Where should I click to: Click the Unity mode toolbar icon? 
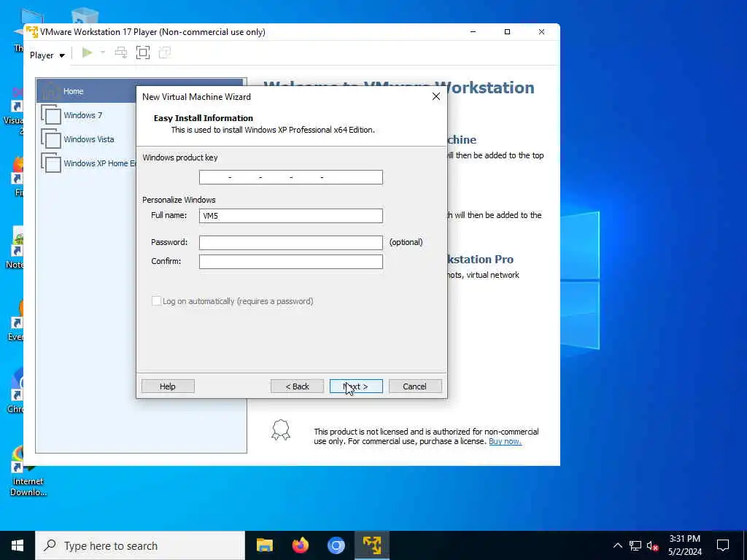(164, 52)
